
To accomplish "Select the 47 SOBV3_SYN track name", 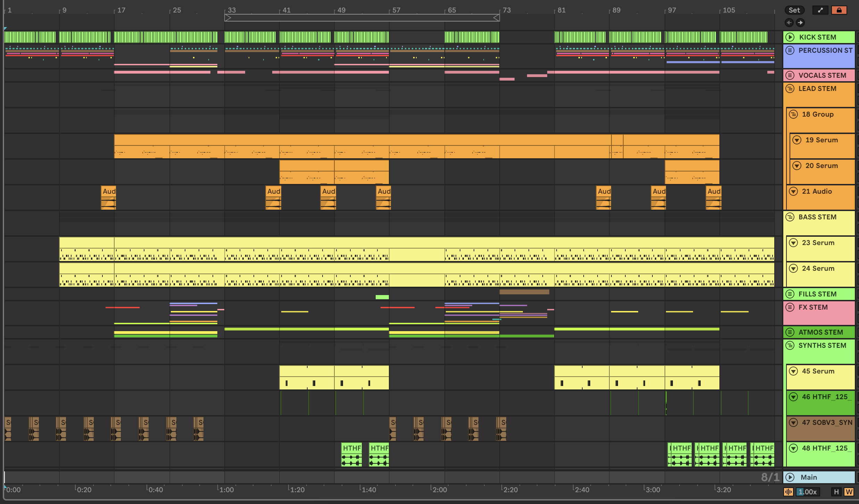I will [x=827, y=422].
